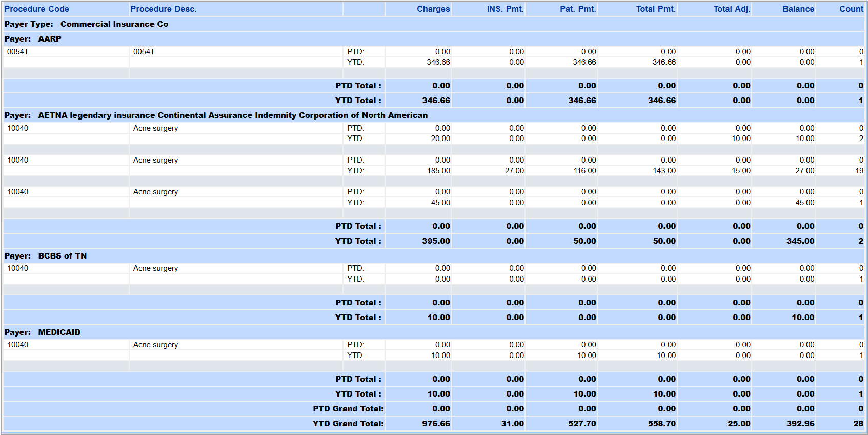Screen dimensions: 868x435
Task: Click the YTD Total Pmt. value 143.00
Action: (x=664, y=171)
